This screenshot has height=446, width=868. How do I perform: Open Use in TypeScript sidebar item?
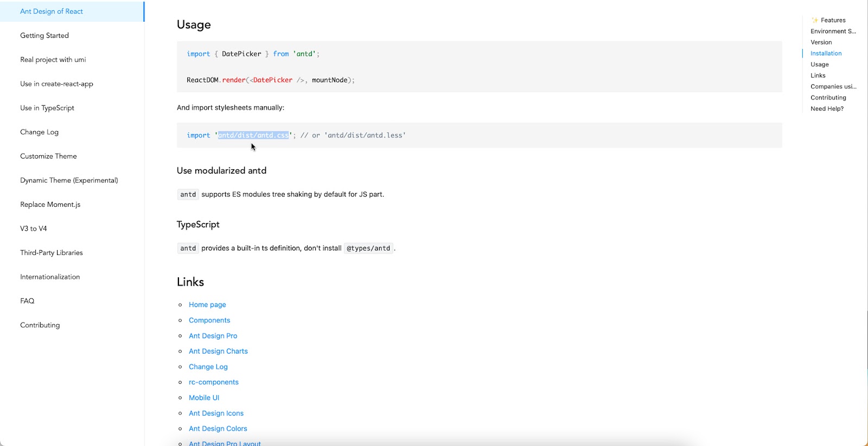47,108
